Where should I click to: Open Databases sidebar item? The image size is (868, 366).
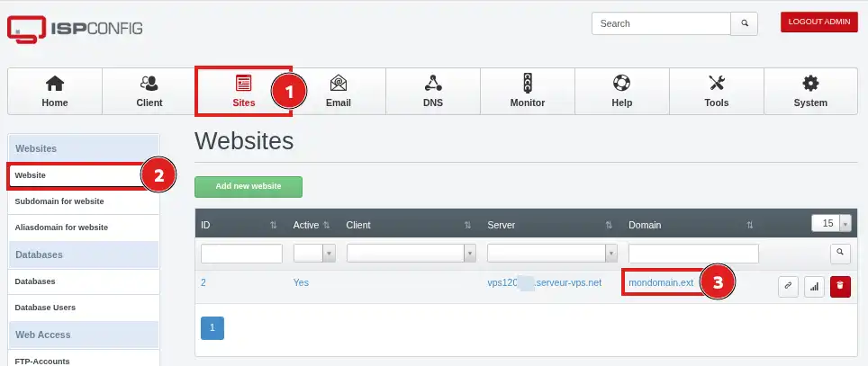(84, 281)
